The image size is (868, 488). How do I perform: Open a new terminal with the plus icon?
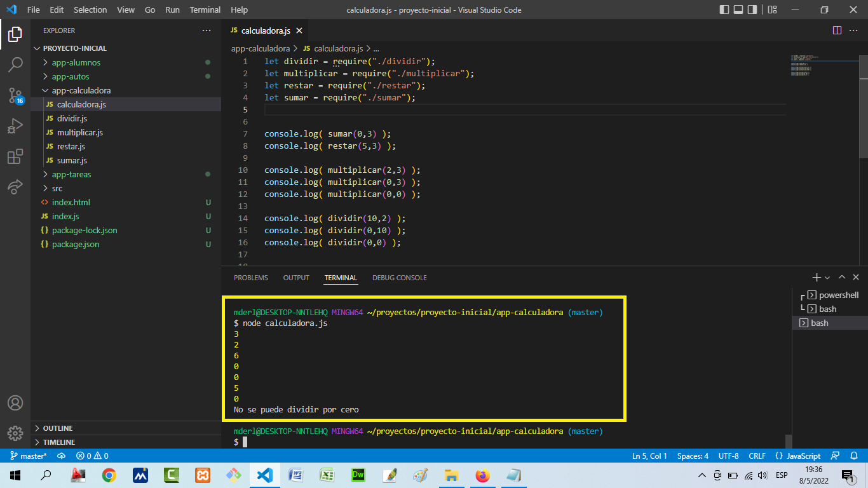(x=816, y=277)
